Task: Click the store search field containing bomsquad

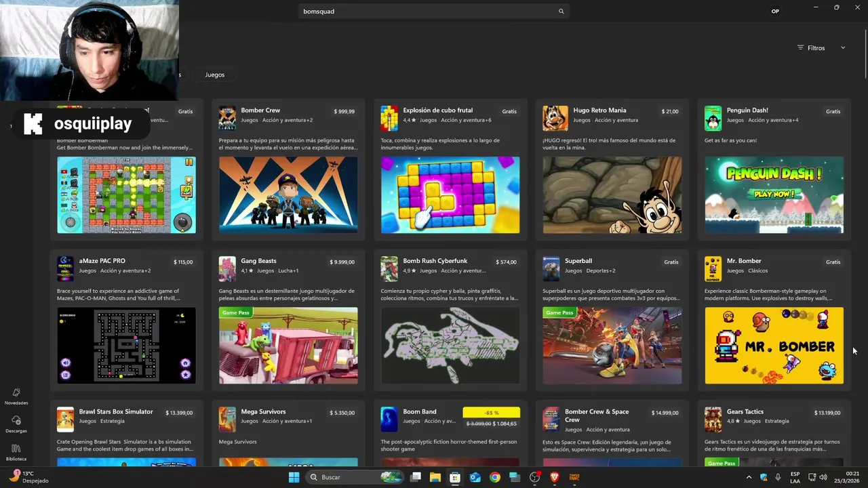Action: click(433, 12)
